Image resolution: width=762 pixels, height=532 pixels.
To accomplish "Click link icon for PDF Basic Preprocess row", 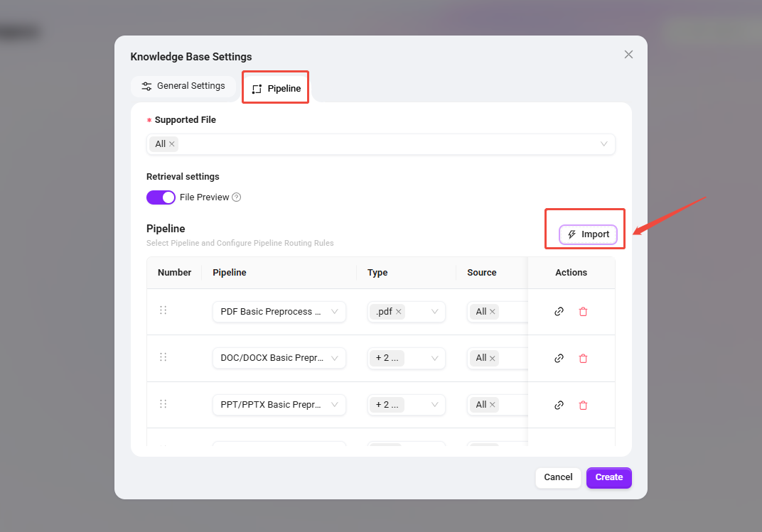I will pyautogui.click(x=559, y=312).
